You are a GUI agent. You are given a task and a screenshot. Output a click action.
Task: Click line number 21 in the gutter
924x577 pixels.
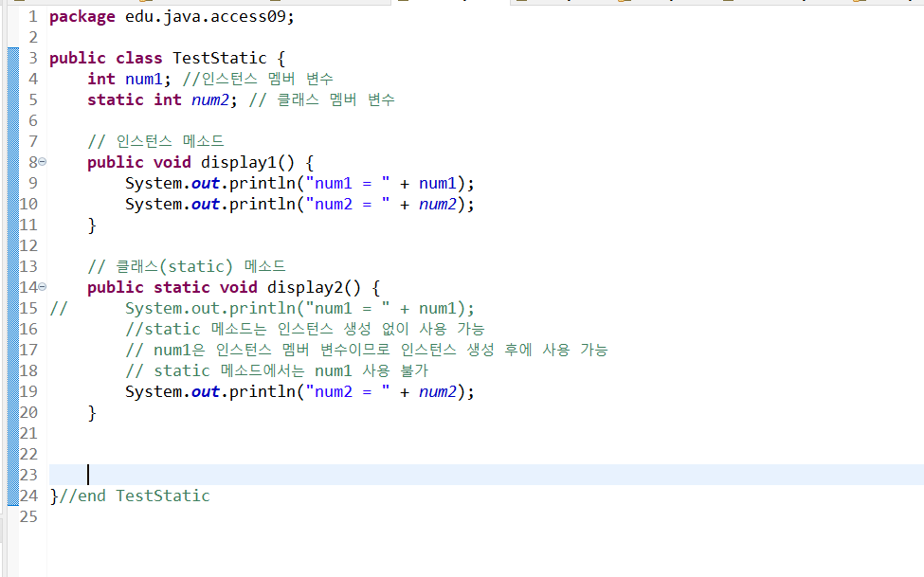[x=28, y=433]
